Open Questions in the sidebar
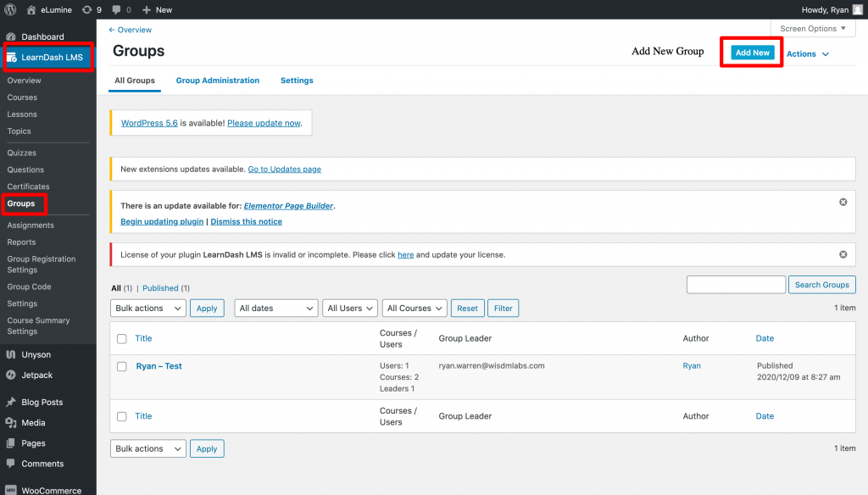This screenshot has width=868, height=495. (x=25, y=170)
